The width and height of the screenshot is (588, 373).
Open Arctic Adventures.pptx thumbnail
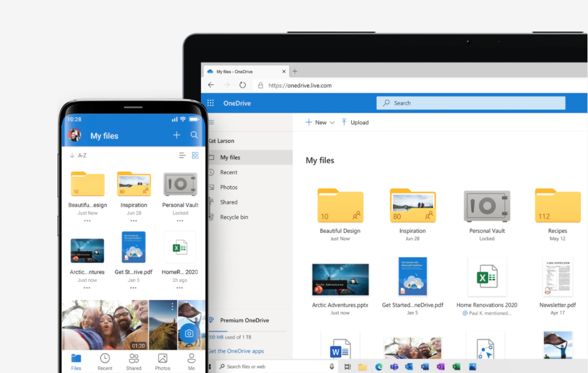click(x=340, y=280)
